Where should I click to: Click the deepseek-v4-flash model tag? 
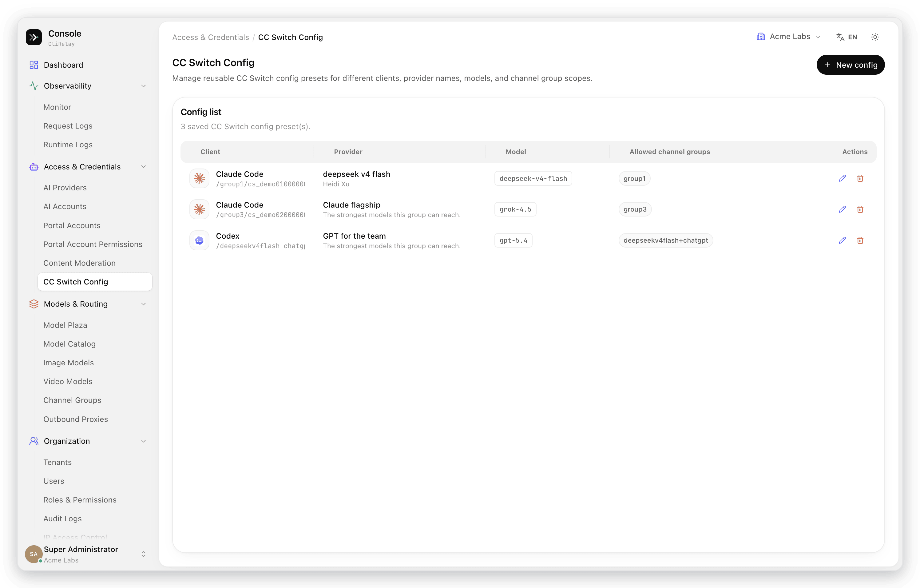[533, 178]
